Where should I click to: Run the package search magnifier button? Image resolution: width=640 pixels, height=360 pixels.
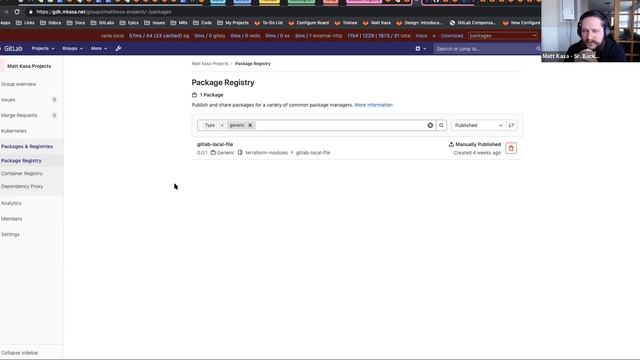coord(441,125)
